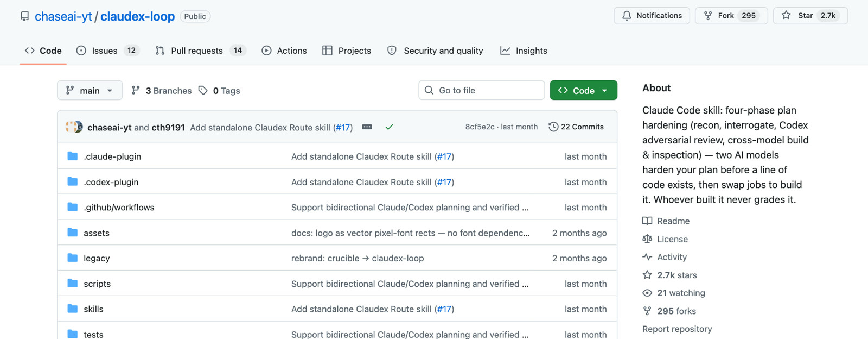The height and width of the screenshot is (339, 868).
Task: Open the Pull requests tab
Action: point(200,51)
